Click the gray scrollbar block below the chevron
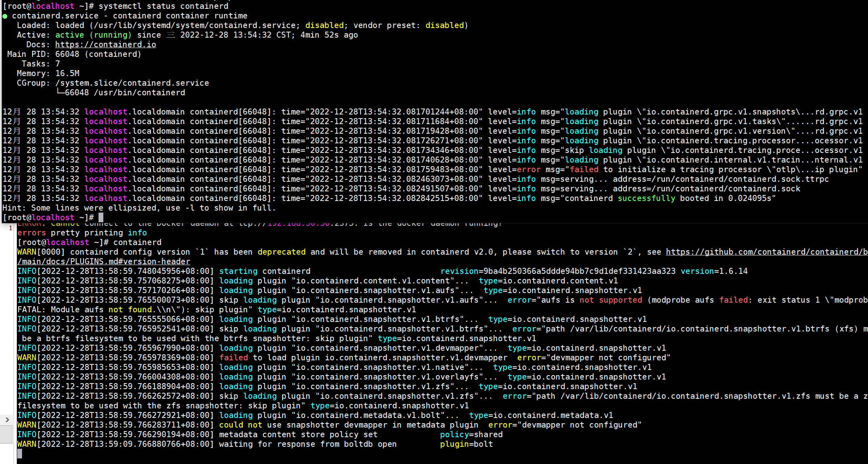The width and height of the screenshot is (868, 464). [x=6, y=434]
